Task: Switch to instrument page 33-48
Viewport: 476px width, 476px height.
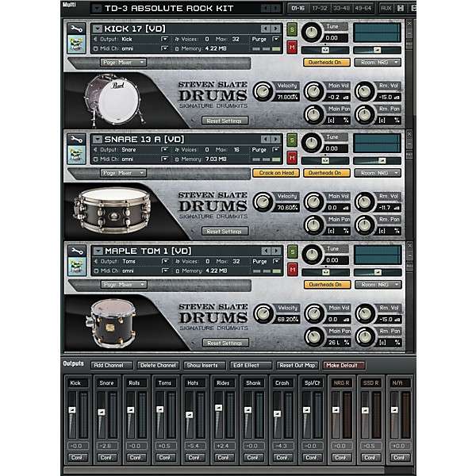Action: pyautogui.click(x=341, y=8)
